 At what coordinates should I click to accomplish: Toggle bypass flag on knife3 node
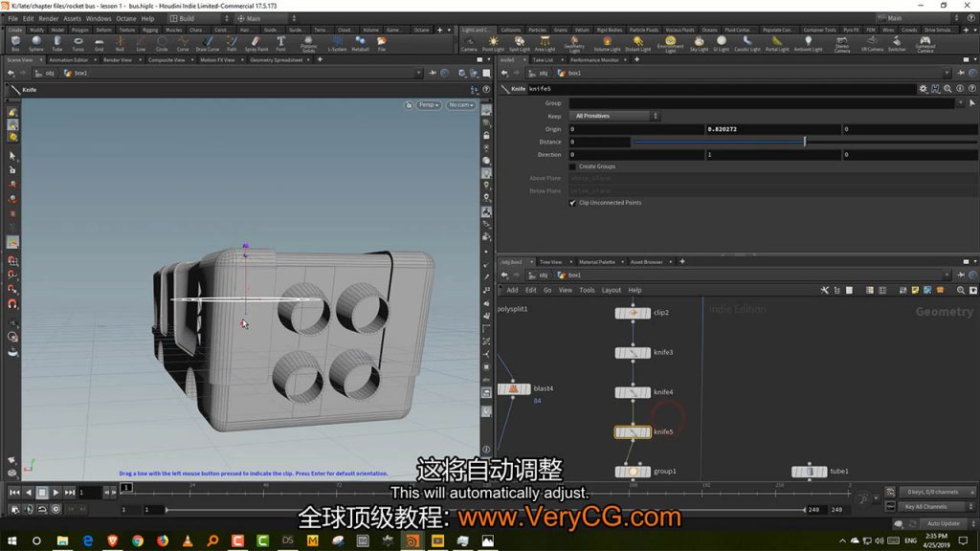click(x=618, y=352)
